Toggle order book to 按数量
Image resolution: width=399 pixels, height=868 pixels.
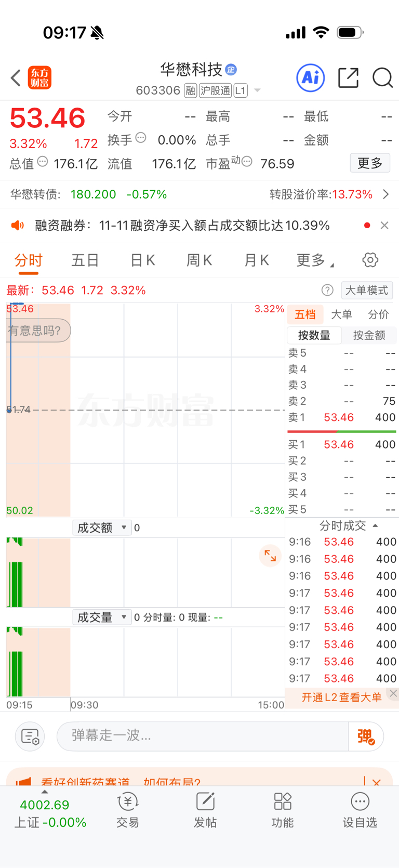coord(314,335)
